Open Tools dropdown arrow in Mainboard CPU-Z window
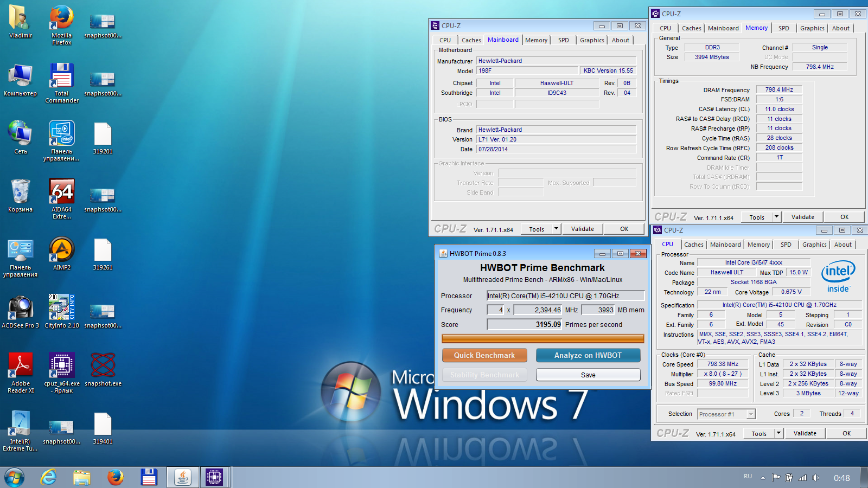Screen dimensions: 868x488 coord(556,229)
